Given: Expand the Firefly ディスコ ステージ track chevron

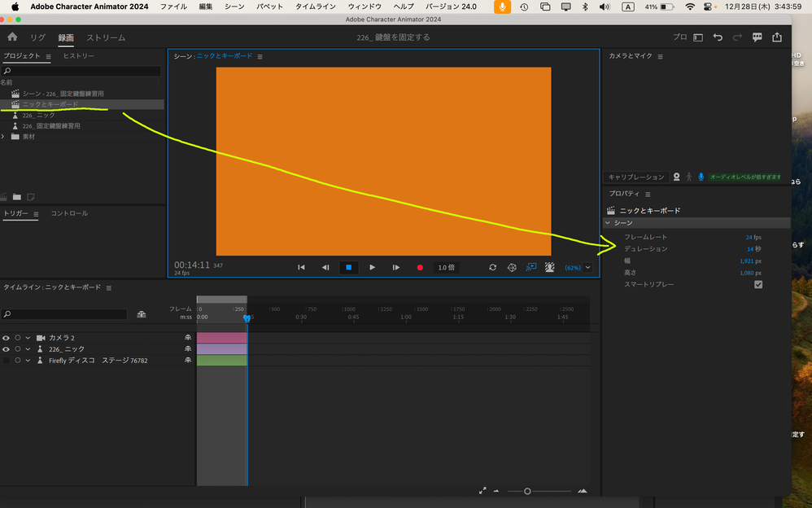Looking at the screenshot, I should (28, 361).
